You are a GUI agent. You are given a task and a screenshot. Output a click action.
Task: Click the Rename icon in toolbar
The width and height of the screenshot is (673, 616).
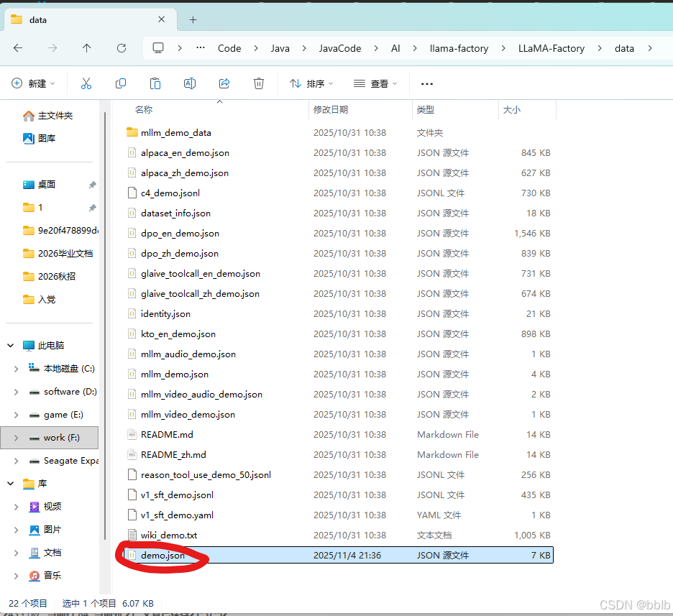point(190,83)
